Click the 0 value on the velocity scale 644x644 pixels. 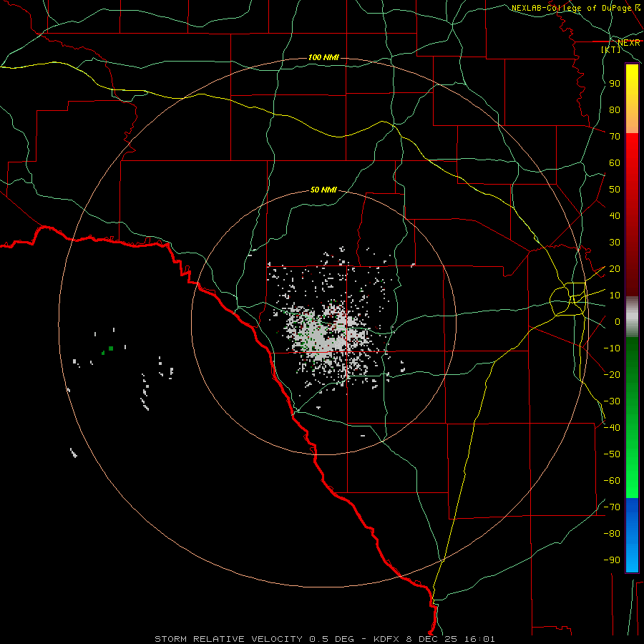[x=617, y=322]
